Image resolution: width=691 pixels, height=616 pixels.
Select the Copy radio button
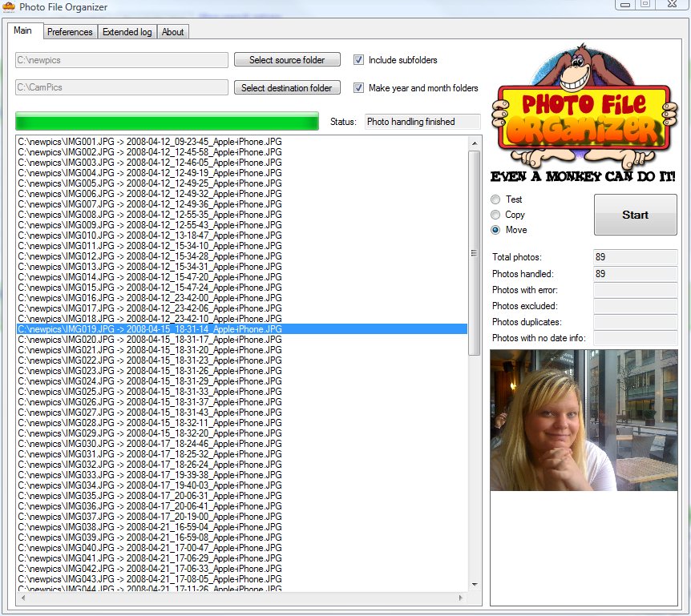495,215
